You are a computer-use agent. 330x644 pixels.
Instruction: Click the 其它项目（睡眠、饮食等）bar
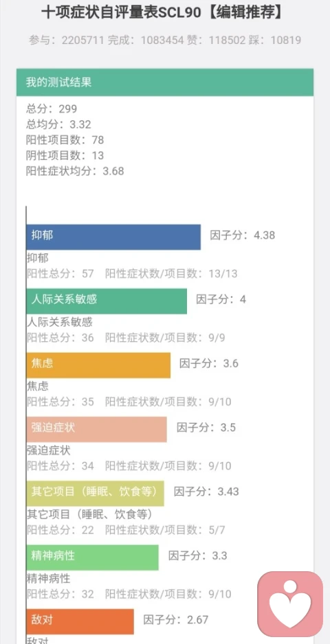95,493
